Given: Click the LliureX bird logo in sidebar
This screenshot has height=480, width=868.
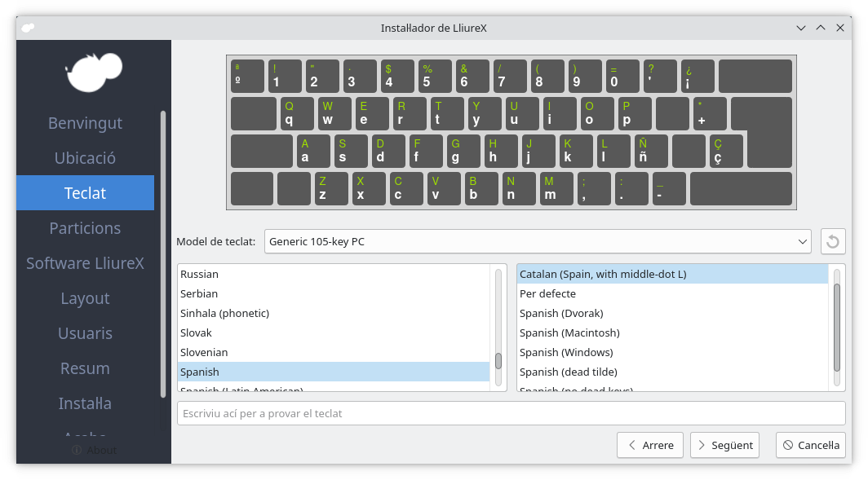Looking at the screenshot, I should click(93, 72).
